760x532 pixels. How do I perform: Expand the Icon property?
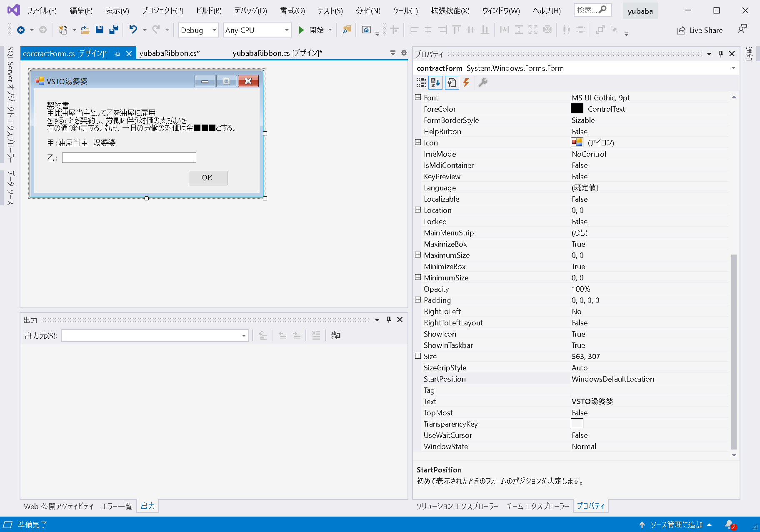point(418,142)
